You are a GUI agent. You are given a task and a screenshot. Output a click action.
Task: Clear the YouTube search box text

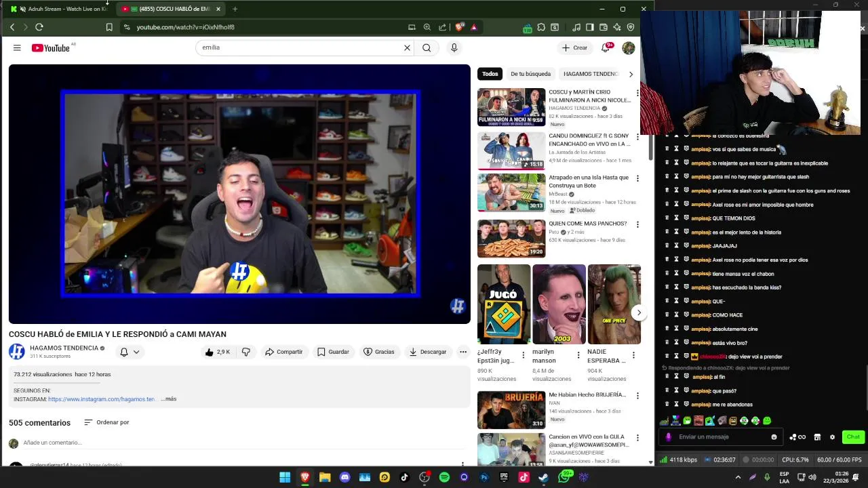pos(407,47)
